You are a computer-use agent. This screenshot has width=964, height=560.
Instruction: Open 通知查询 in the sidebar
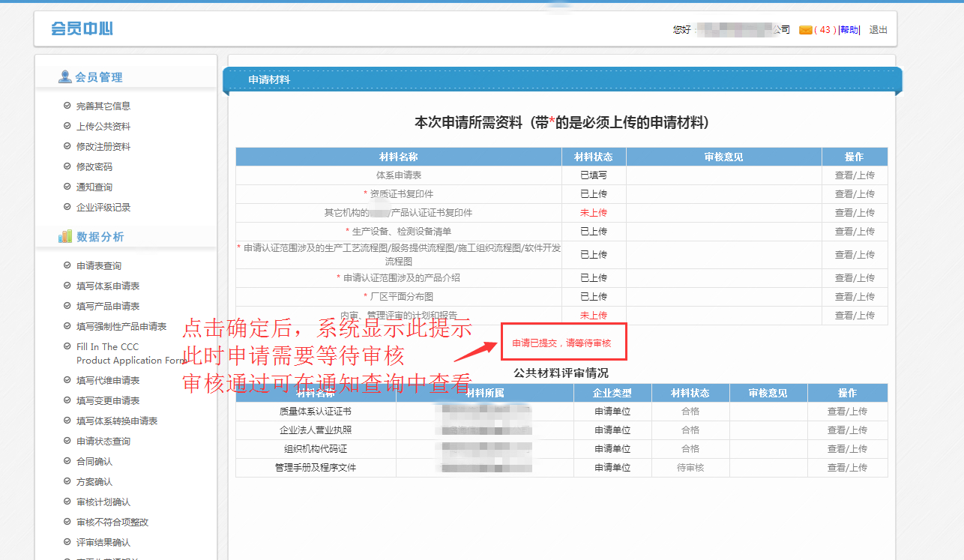coord(94,187)
